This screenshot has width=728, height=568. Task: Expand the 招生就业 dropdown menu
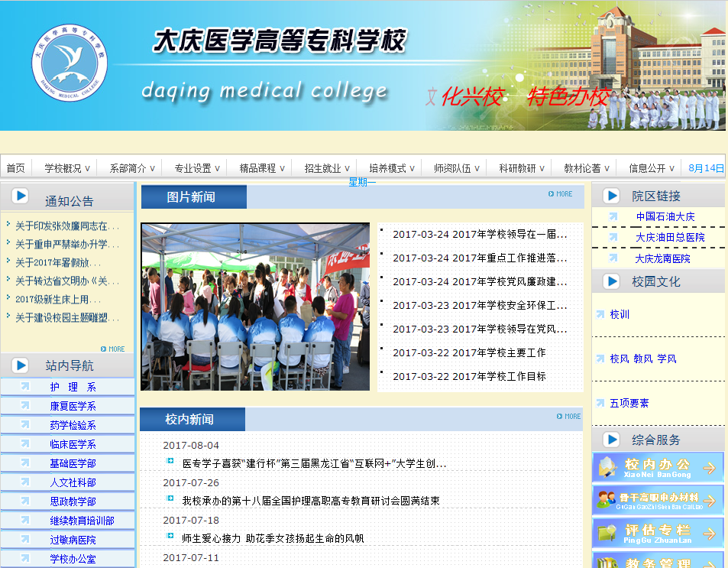point(327,168)
